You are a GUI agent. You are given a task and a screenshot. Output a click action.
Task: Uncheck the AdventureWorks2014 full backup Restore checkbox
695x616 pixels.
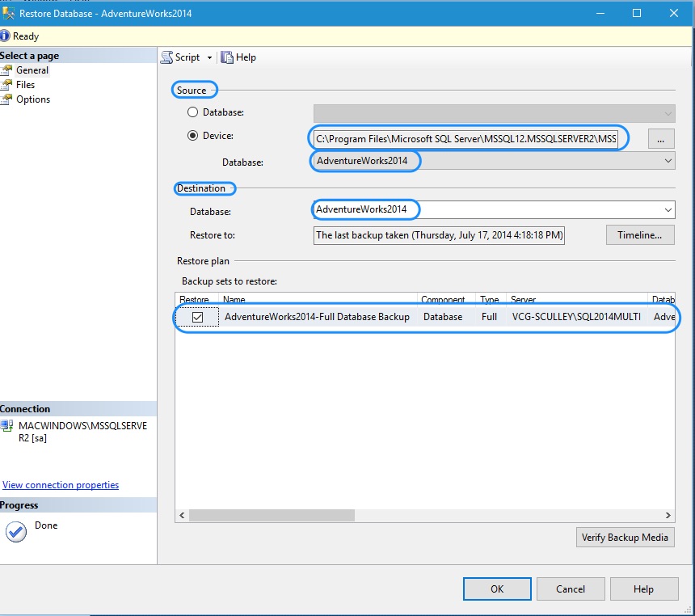point(196,317)
